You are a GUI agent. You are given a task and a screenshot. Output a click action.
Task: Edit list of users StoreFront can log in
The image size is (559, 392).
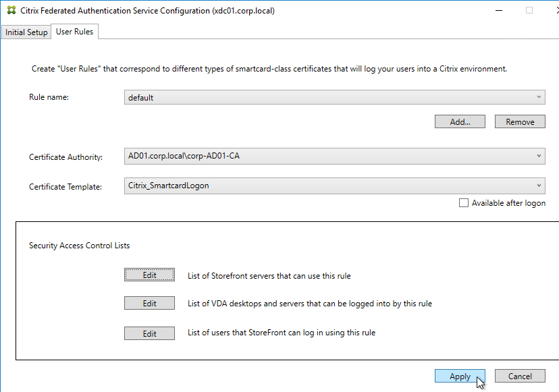coord(149,333)
